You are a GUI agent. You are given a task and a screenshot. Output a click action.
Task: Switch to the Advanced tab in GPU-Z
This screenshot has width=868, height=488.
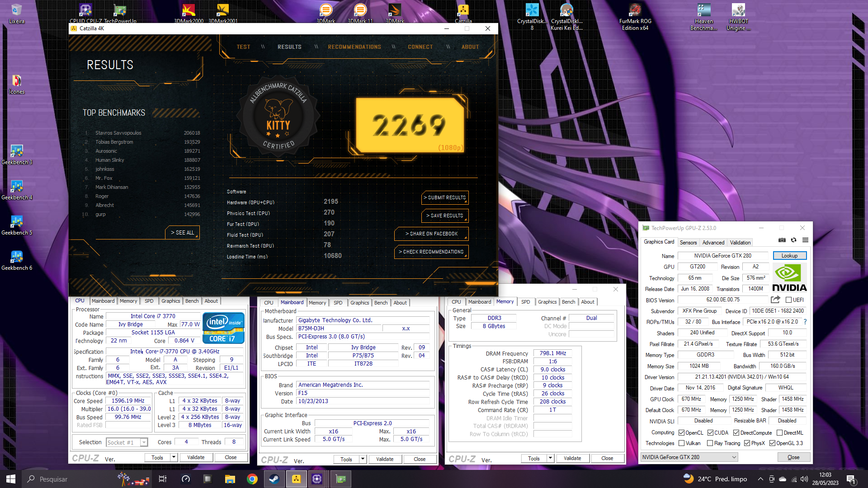point(713,243)
